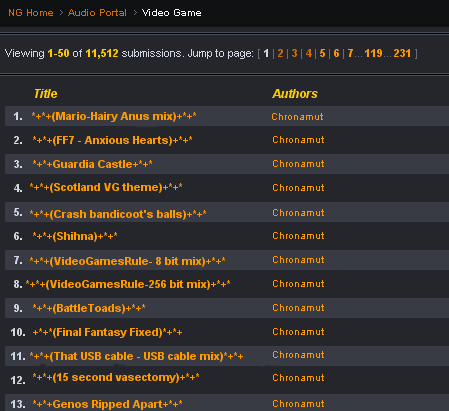Jump to page 7 of submissions
The height and width of the screenshot is (411, 449).
350,53
